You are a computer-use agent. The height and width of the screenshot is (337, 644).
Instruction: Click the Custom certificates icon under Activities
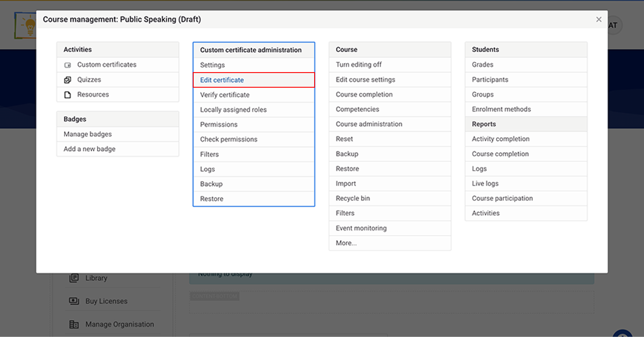(x=67, y=65)
